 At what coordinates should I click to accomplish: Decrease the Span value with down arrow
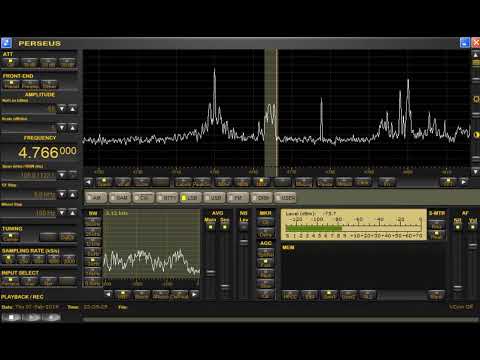point(62,174)
